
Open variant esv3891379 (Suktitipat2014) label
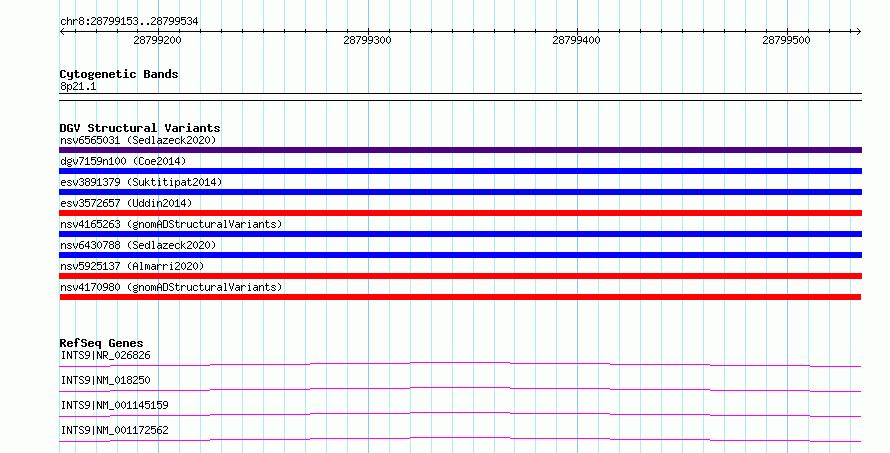pos(141,182)
